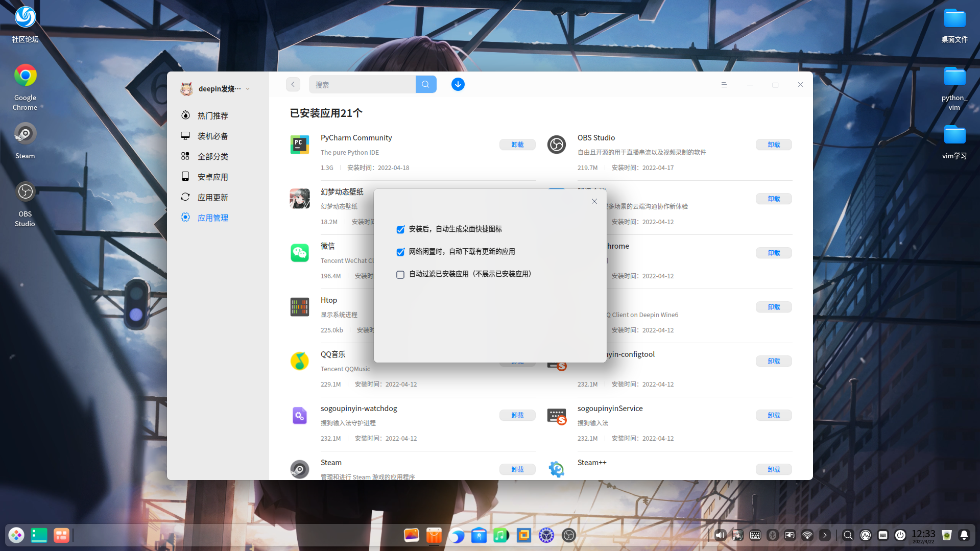Check auto-filter installed applications option
The height and width of the screenshot is (551, 980).
pos(400,274)
